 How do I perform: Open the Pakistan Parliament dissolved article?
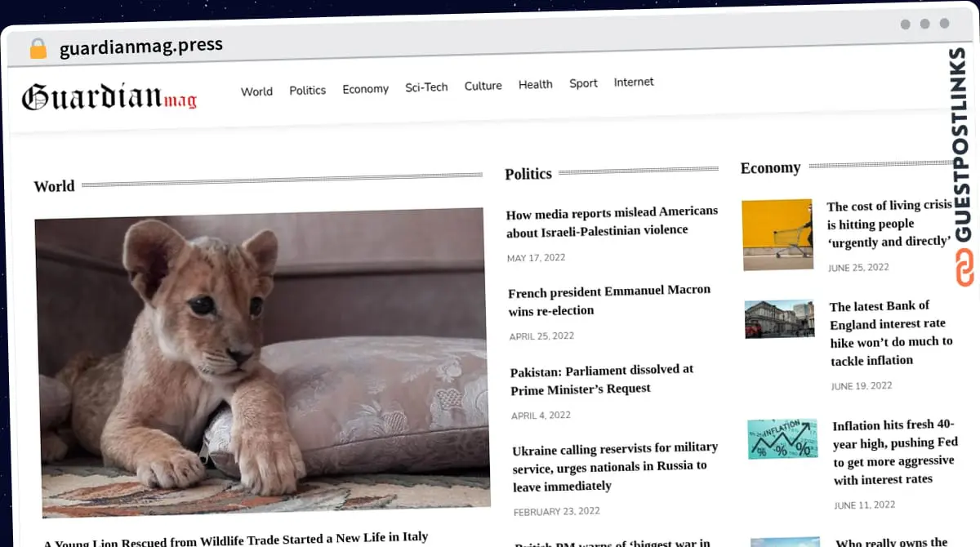point(602,379)
